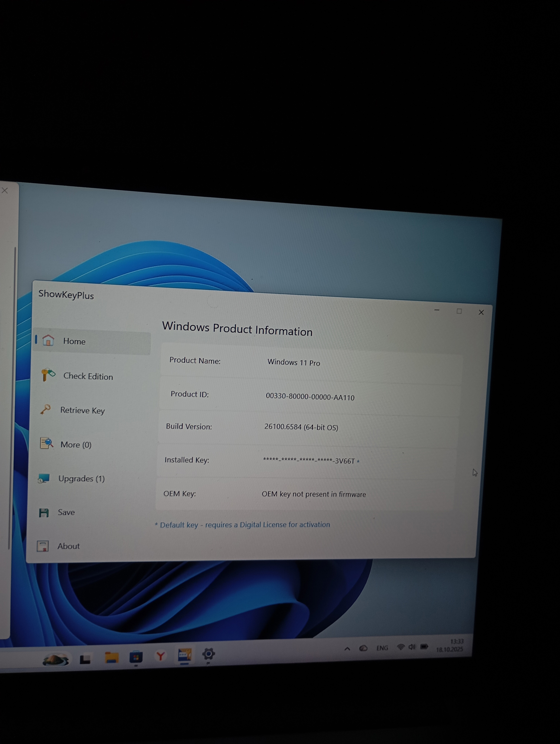Open Settings gear on the taskbar

pos(208,654)
